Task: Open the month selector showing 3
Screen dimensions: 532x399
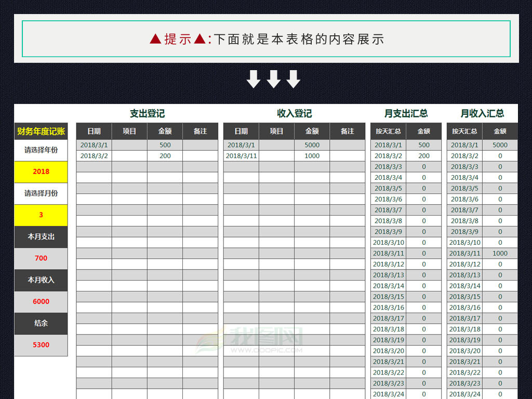Action: (x=41, y=215)
